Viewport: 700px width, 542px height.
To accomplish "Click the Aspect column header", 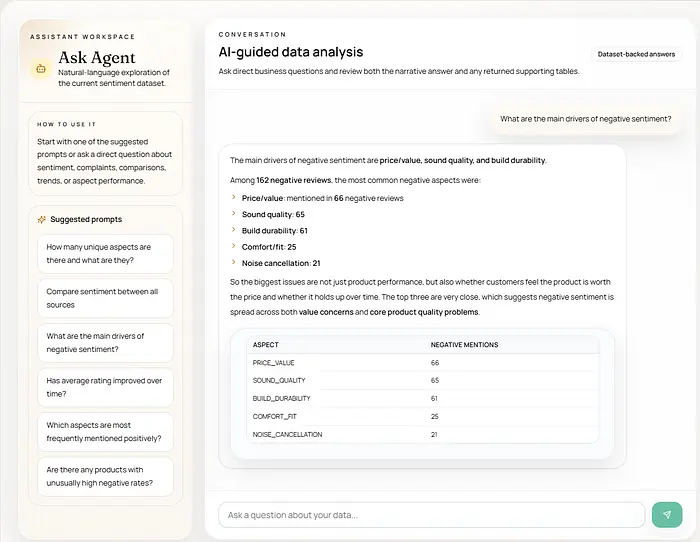I will point(266,345).
